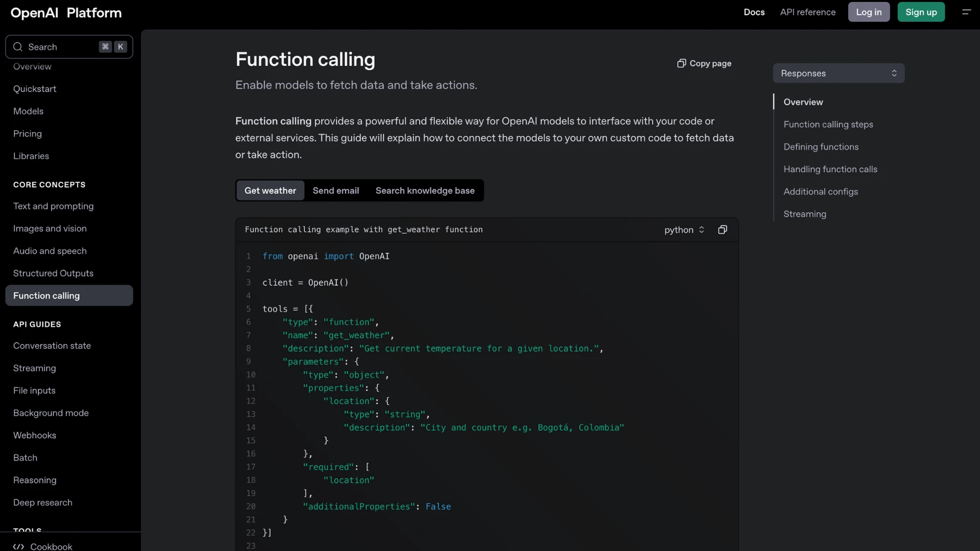The height and width of the screenshot is (551, 980).
Task: Open Quickstart in the sidebar
Action: (35, 89)
